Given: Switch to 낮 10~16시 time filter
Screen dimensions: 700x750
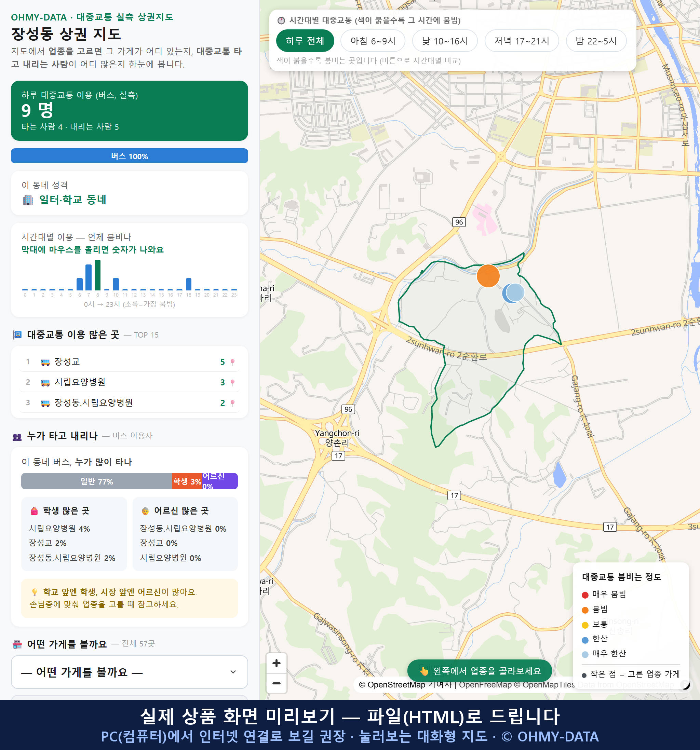Looking at the screenshot, I should [x=445, y=41].
